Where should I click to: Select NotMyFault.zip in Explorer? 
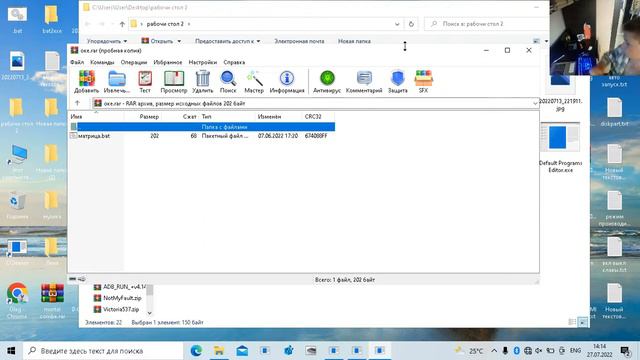click(118, 298)
